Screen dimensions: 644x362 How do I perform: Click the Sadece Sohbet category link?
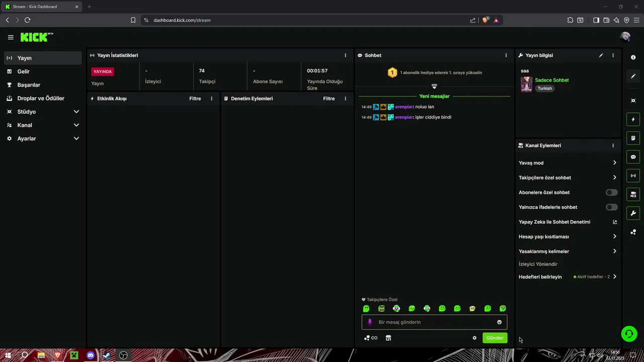pyautogui.click(x=552, y=80)
